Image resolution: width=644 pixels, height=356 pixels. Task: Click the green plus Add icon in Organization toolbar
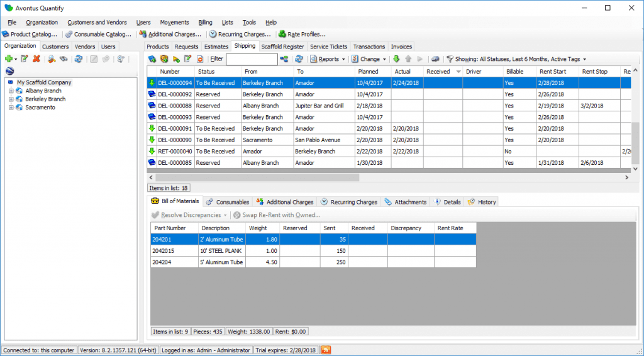tap(8, 59)
